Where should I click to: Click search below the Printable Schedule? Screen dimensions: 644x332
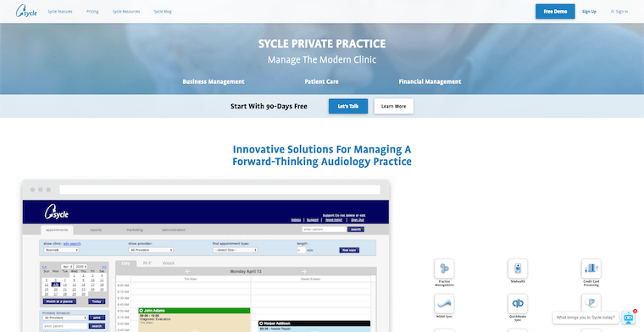pyautogui.click(x=97, y=326)
